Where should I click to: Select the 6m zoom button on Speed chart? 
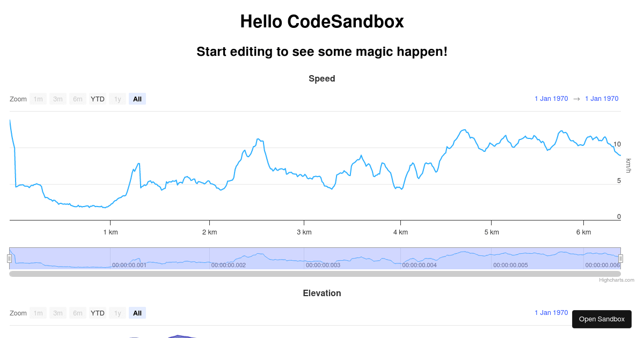78,99
